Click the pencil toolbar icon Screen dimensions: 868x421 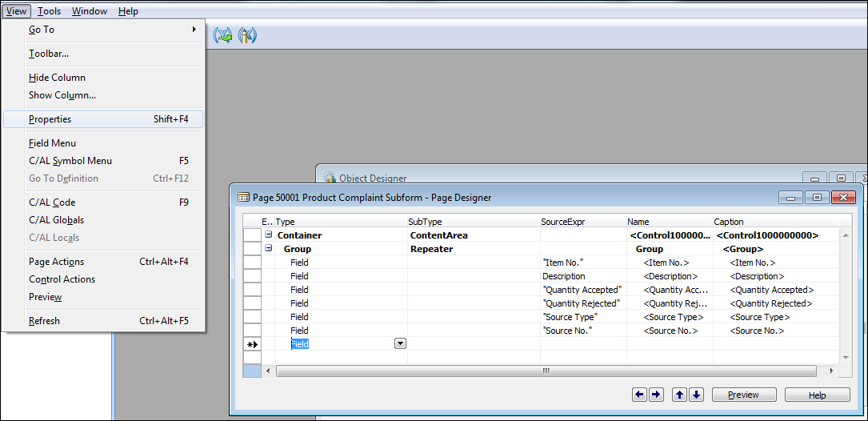tap(247, 35)
